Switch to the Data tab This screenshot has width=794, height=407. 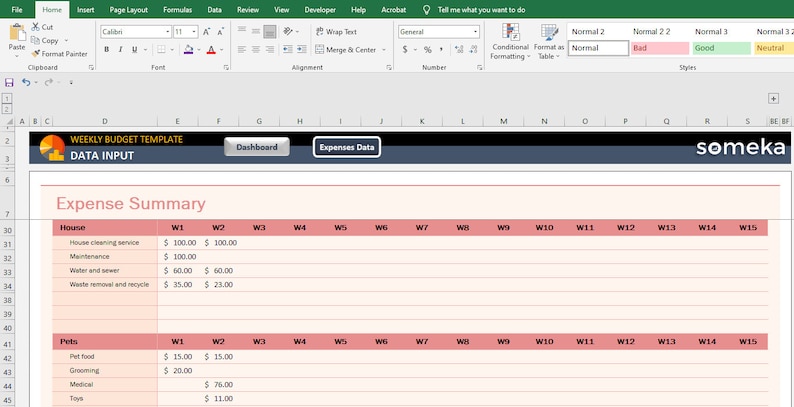point(214,10)
